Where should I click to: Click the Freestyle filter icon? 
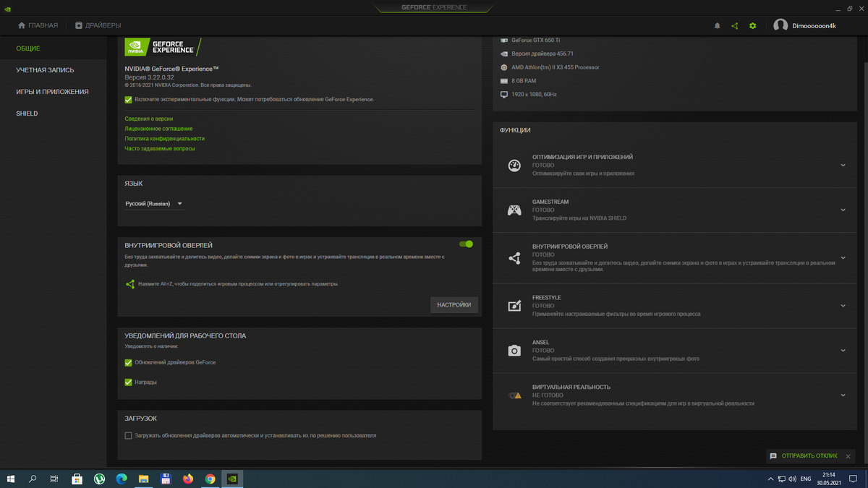[514, 306]
